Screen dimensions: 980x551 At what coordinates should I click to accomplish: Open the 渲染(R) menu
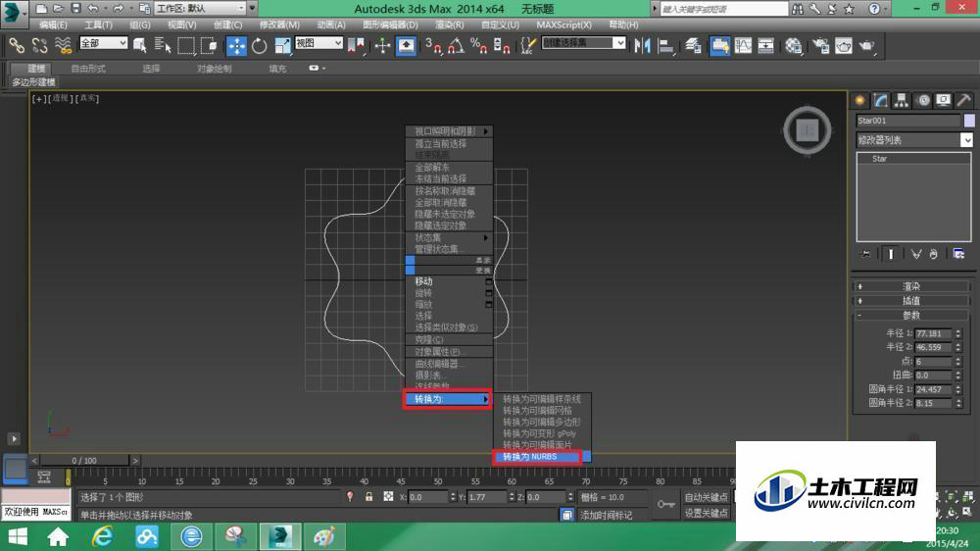pos(450,25)
